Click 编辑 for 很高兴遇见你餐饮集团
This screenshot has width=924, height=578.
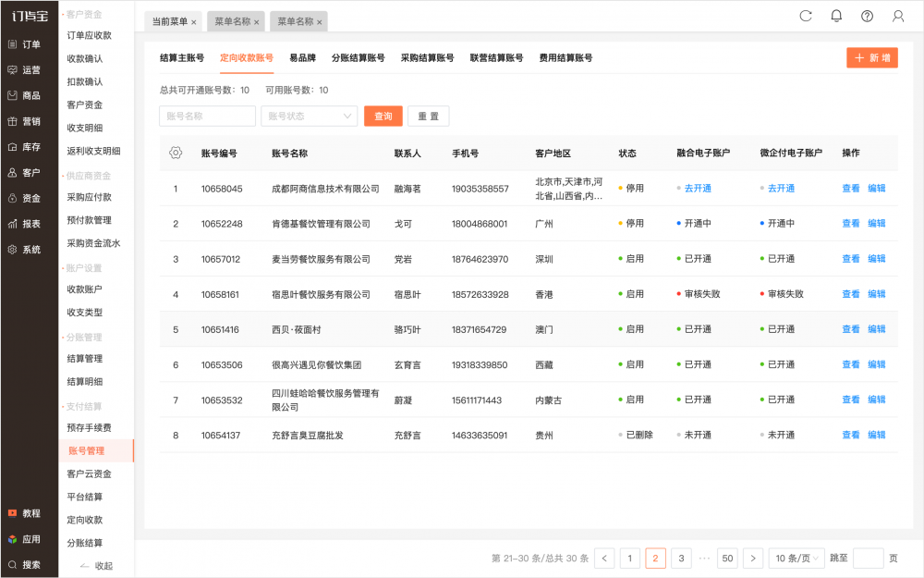(877, 364)
